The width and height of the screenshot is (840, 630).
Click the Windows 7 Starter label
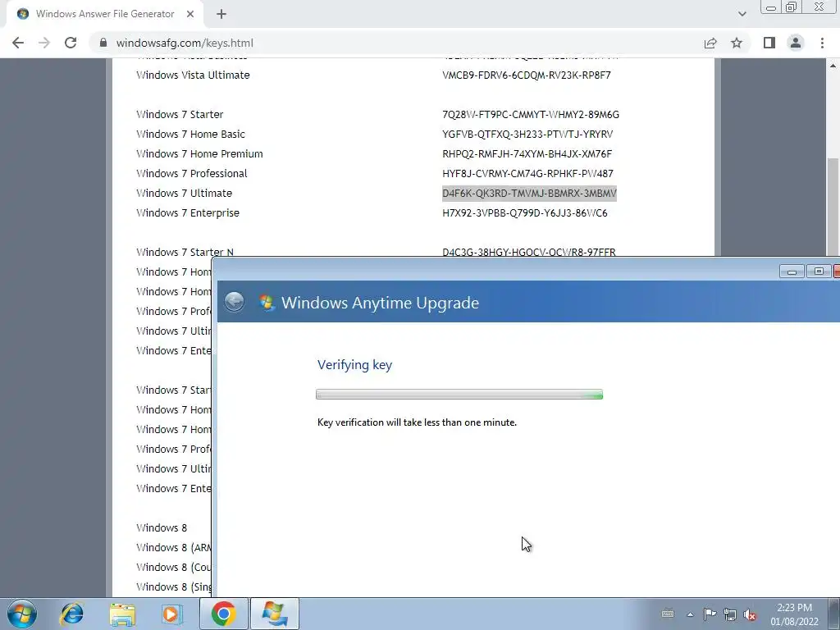[x=180, y=115]
